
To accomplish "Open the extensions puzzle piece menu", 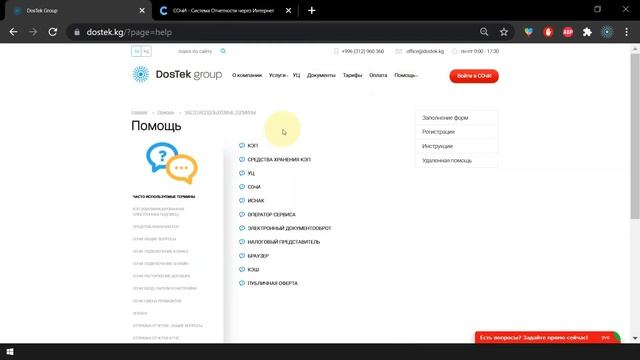I will coord(587,32).
